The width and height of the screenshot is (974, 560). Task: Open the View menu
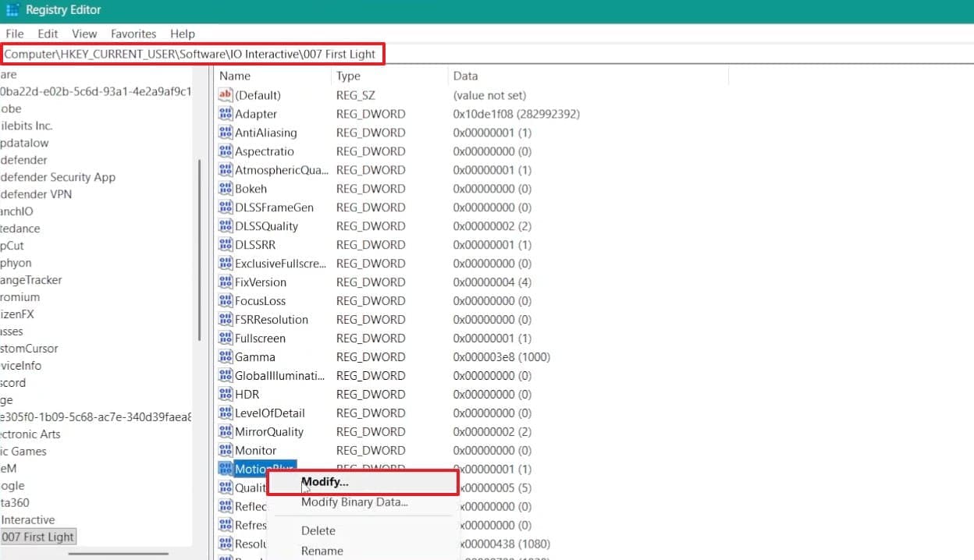(84, 34)
